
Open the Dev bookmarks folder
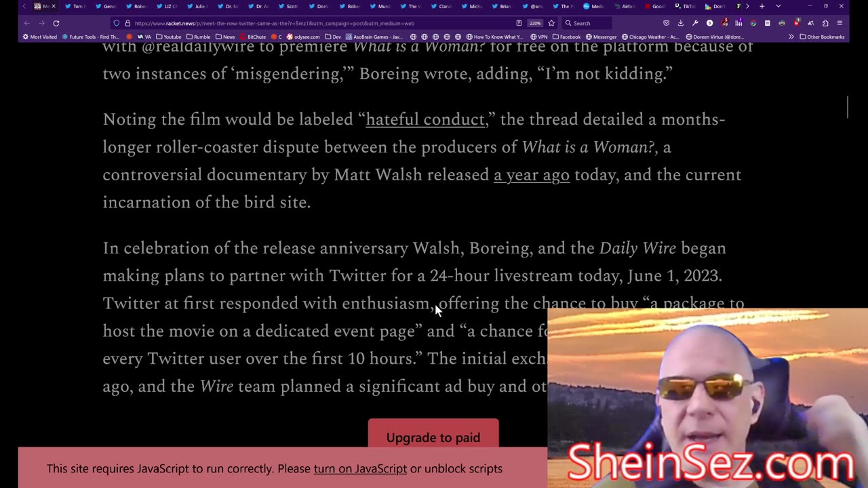click(333, 37)
